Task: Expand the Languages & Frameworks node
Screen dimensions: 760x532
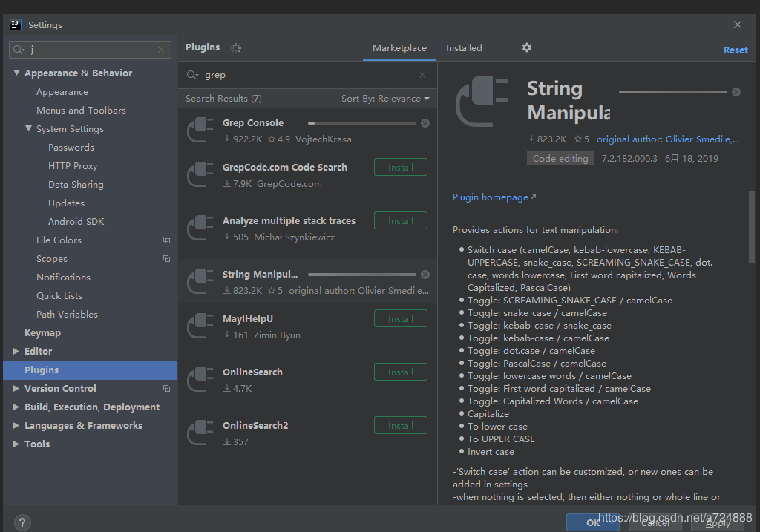Action: (x=16, y=425)
